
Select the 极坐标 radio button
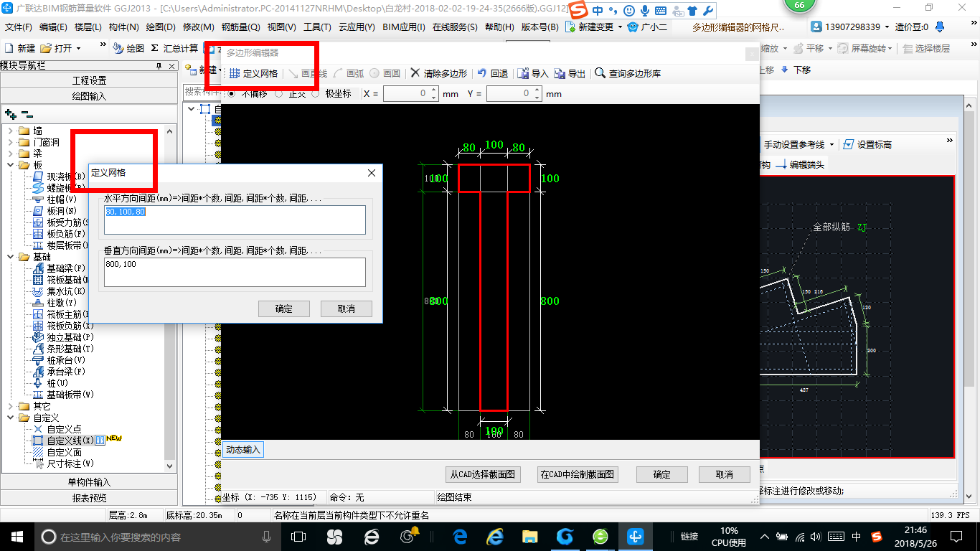tap(316, 93)
